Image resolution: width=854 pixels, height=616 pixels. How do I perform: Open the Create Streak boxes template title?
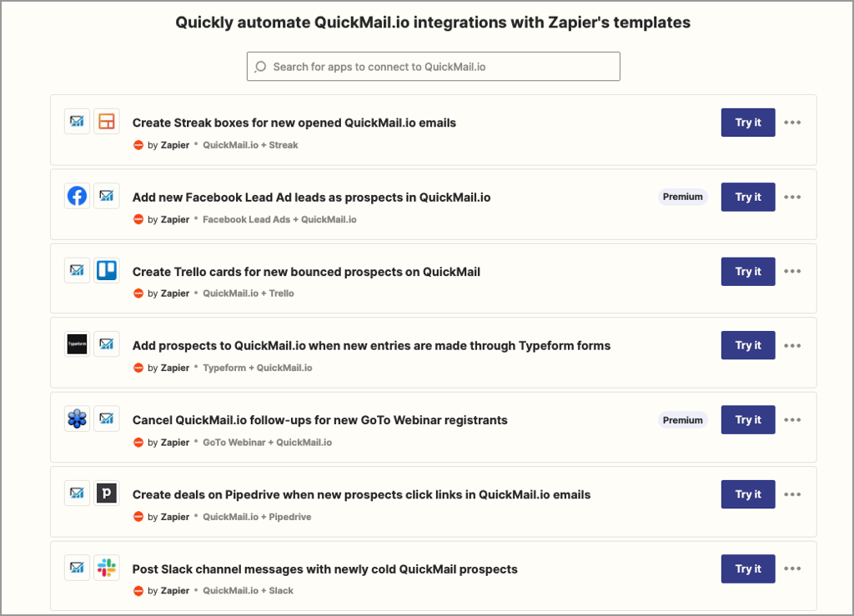pos(294,123)
